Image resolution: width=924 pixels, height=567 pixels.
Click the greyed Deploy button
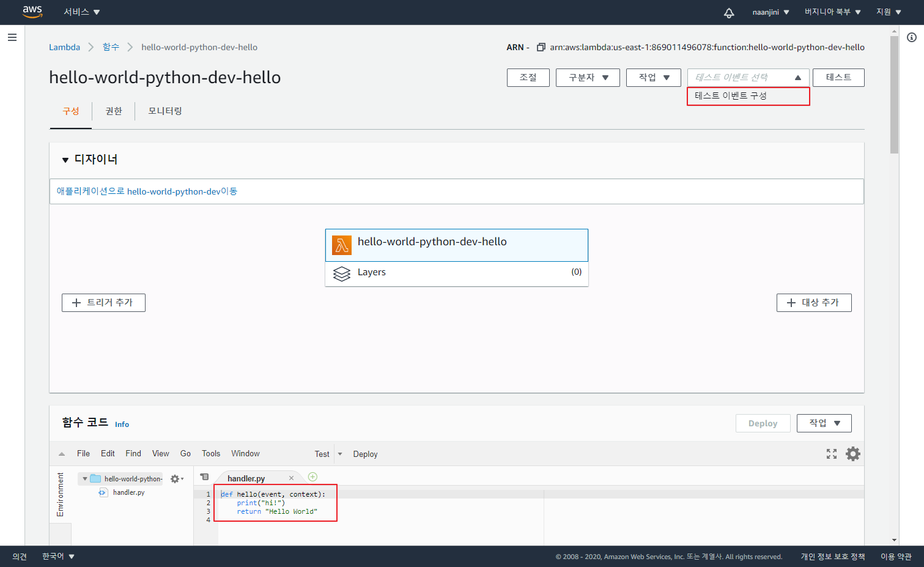pyautogui.click(x=763, y=423)
